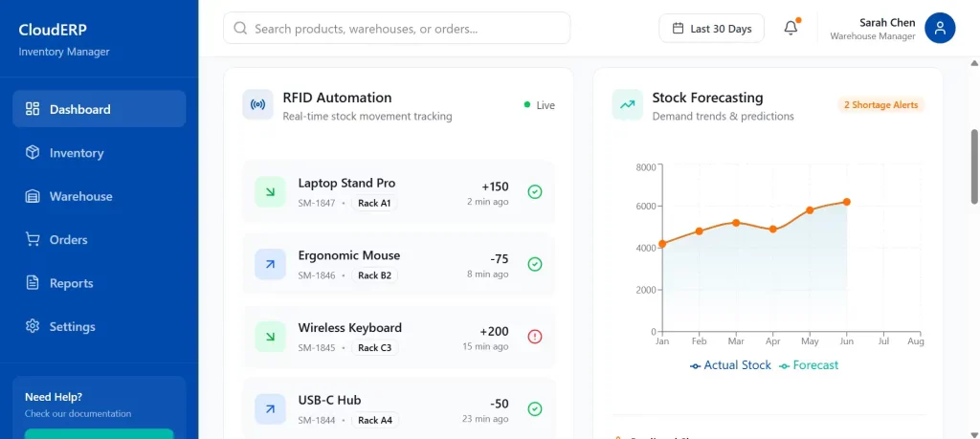Click the Live status indicator
980x439 pixels.
540,105
